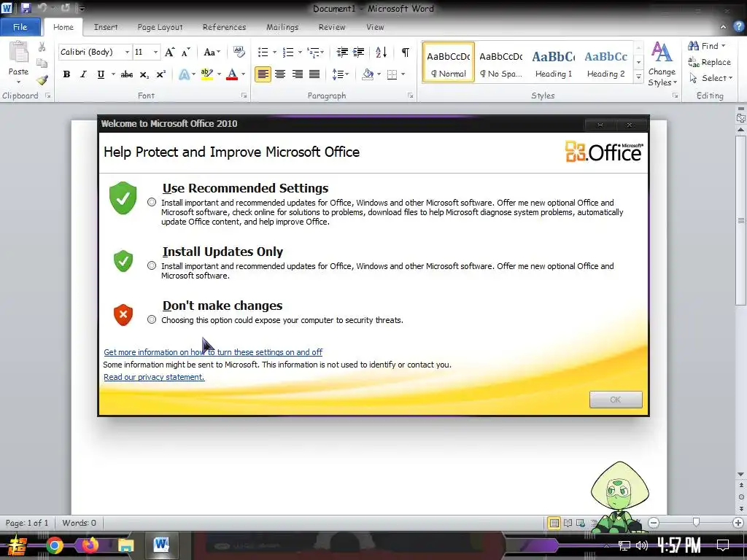This screenshot has height=560, width=747.
Task: Align text left
Action: tap(263, 74)
